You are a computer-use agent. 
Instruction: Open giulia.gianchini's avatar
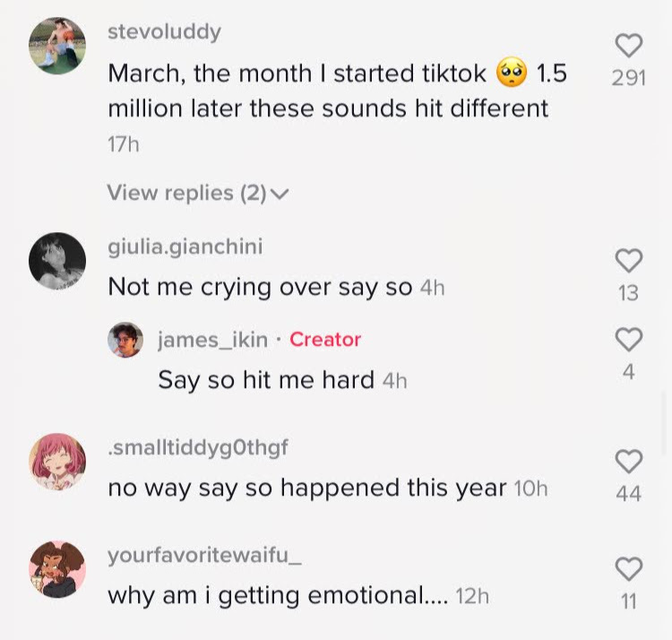57,261
